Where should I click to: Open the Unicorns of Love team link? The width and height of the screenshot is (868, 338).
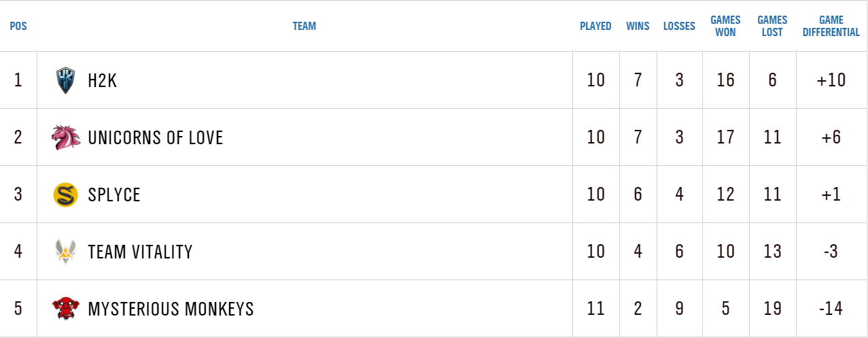pyautogui.click(x=156, y=137)
